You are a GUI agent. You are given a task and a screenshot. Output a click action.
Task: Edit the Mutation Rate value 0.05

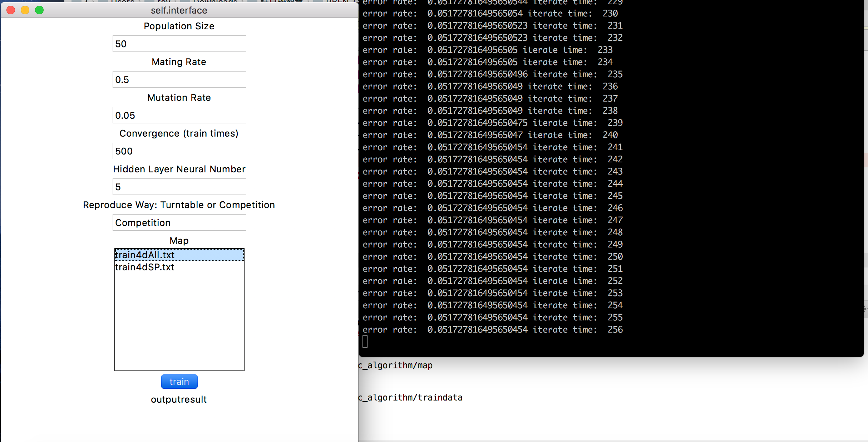(179, 115)
